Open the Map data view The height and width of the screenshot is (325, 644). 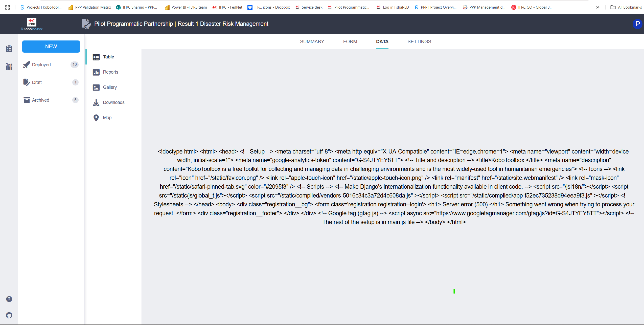(x=114, y=118)
